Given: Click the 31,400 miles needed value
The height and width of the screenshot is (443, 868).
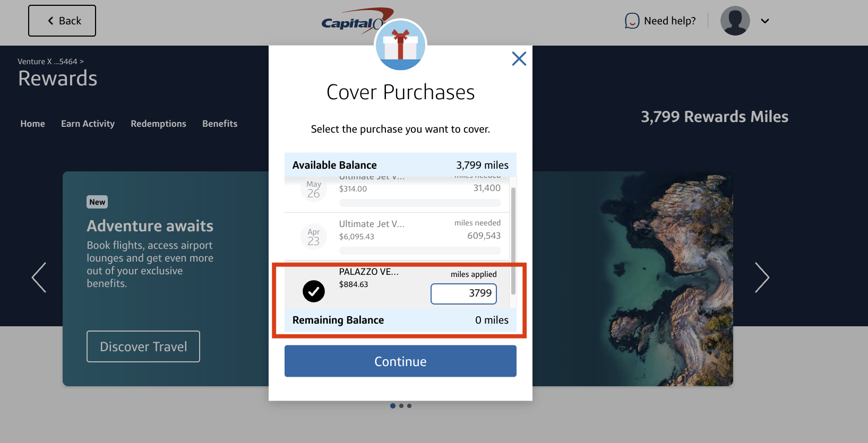Looking at the screenshot, I should point(487,188).
